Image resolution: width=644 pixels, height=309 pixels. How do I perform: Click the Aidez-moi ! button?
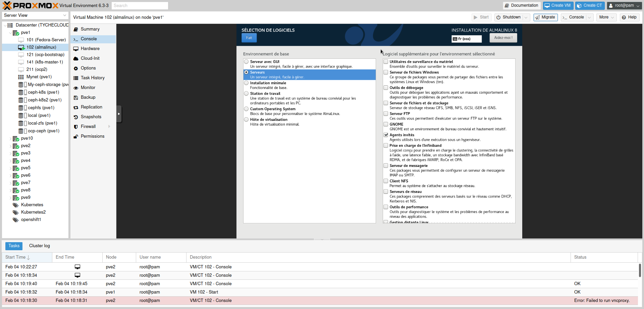(x=503, y=38)
